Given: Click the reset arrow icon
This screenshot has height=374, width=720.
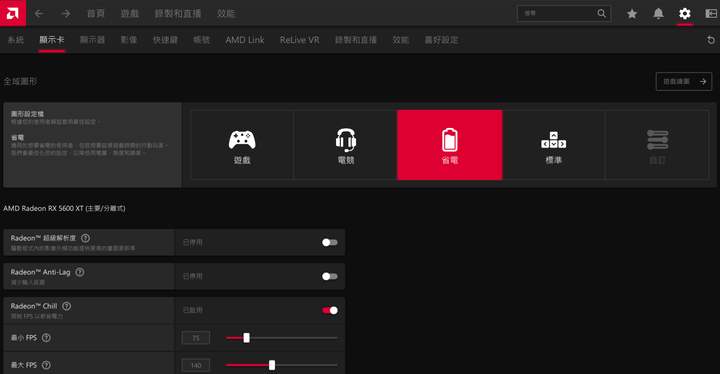Looking at the screenshot, I should coord(711,40).
